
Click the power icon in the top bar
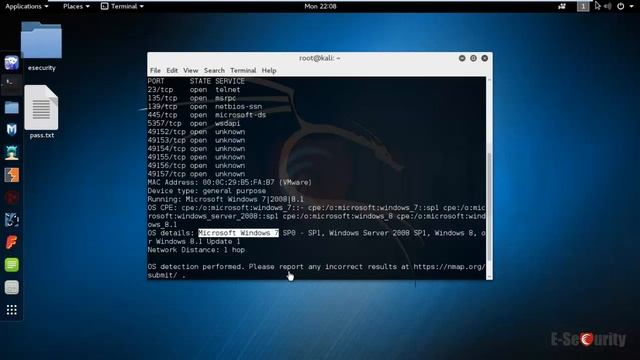pos(620,6)
